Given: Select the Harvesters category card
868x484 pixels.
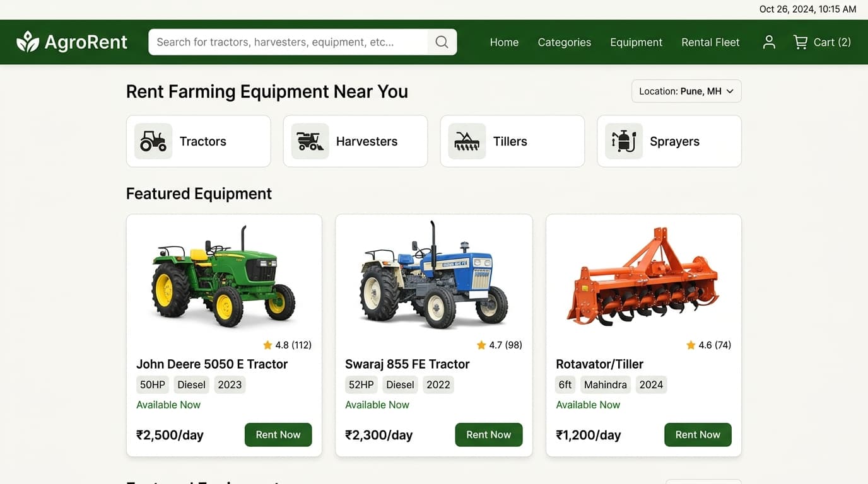Looking at the screenshot, I should pyautogui.click(x=355, y=141).
